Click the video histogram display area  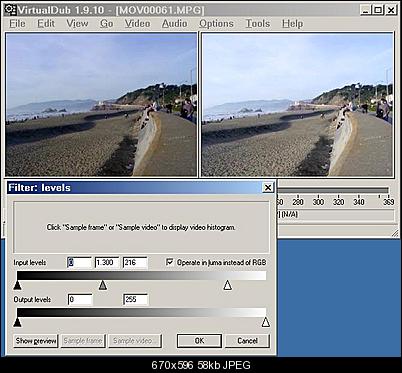tap(141, 227)
